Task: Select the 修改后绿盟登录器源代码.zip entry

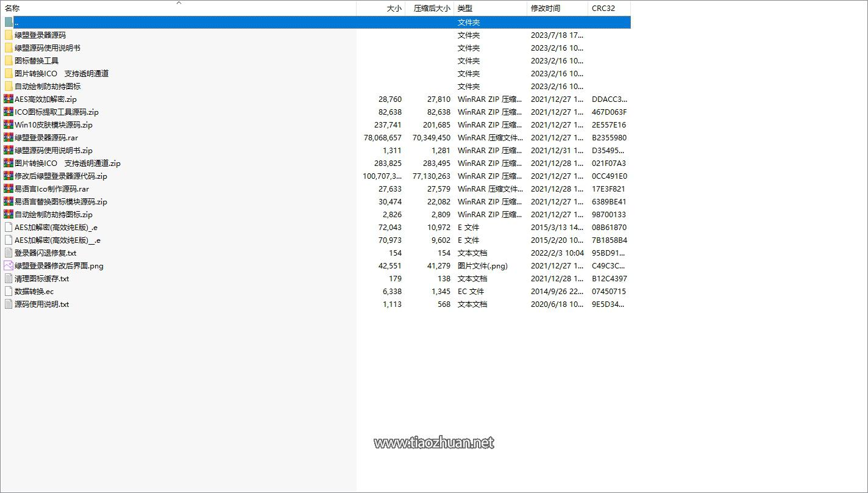Action: (61, 176)
